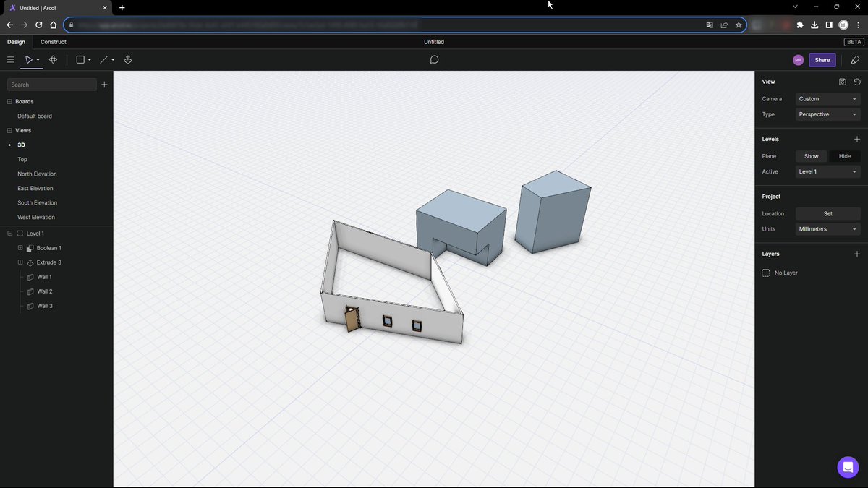Pick the rectangle shape tool
868x488 pixels.
[80, 60]
